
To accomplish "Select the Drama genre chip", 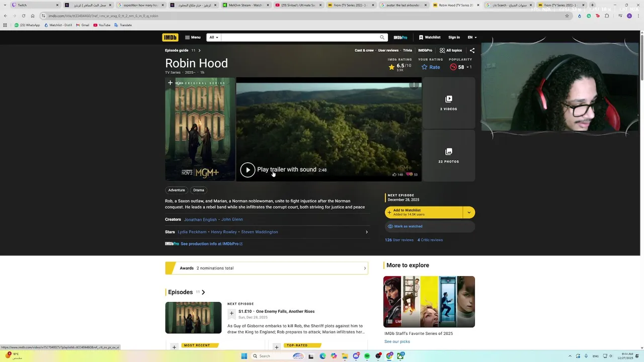I will point(199,190).
